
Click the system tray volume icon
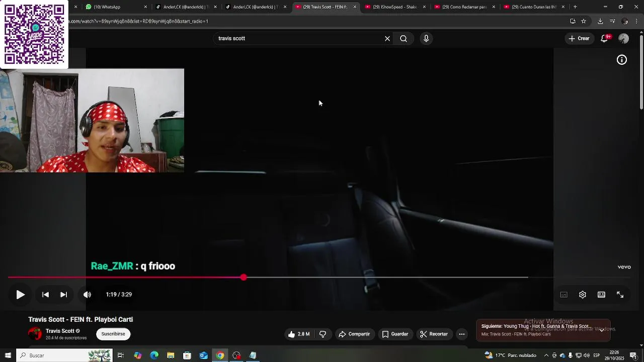point(586,355)
